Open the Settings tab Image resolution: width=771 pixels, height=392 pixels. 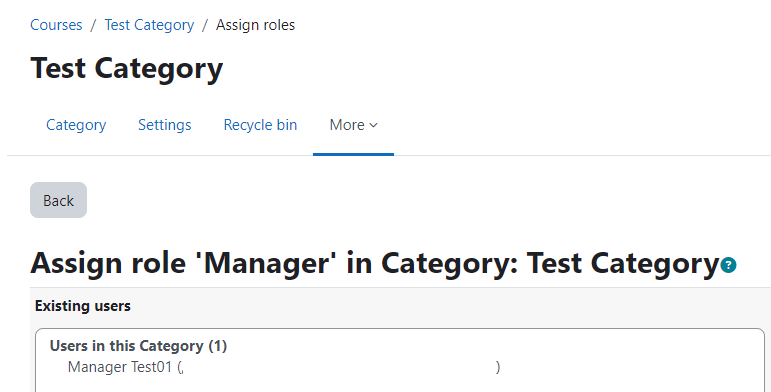[x=165, y=125]
